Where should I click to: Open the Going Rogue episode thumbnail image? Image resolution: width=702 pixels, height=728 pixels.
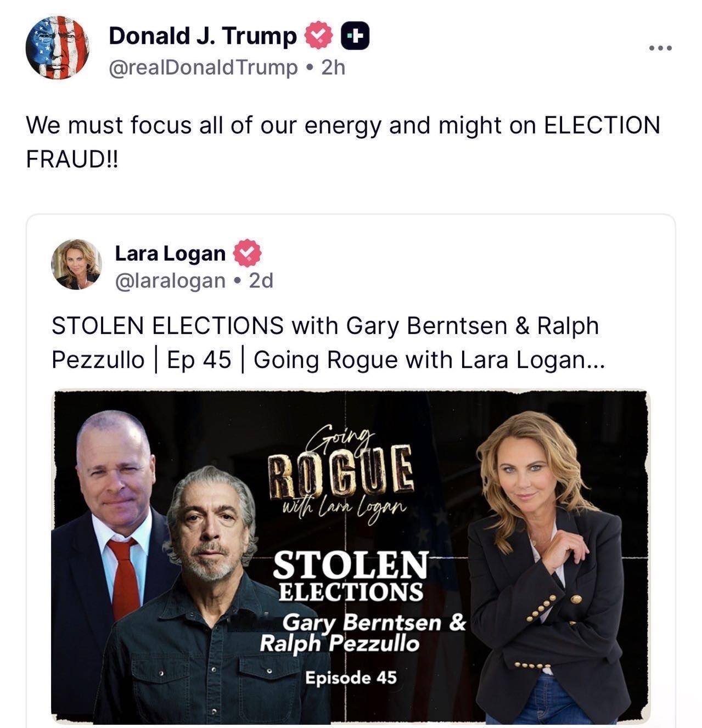tap(351, 556)
